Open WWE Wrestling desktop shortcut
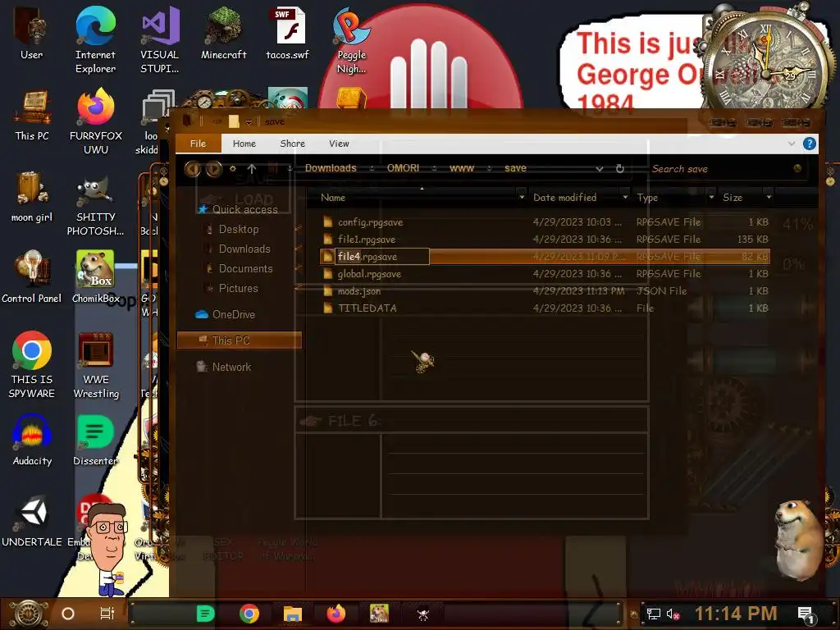 96,365
